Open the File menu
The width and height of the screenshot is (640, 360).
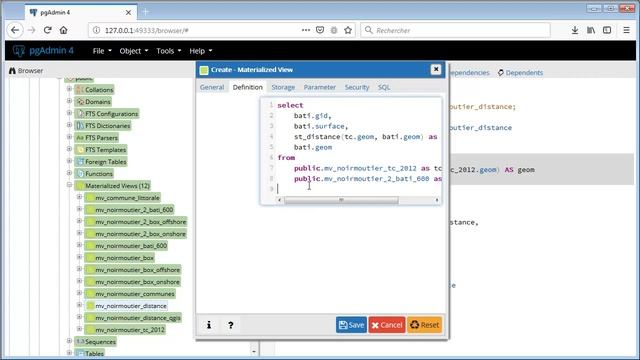(102, 51)
